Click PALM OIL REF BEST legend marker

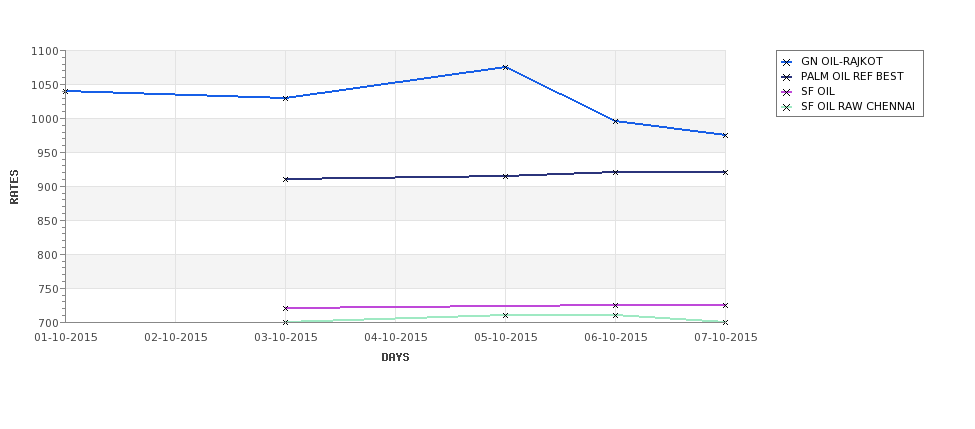pos(787,77)
